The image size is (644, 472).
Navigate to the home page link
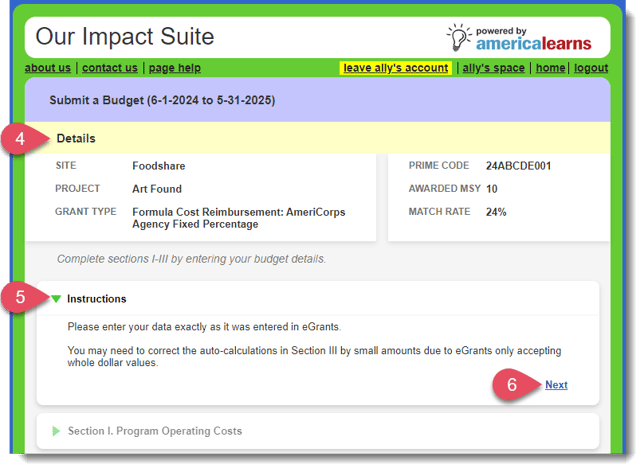(x=550, y=68)
